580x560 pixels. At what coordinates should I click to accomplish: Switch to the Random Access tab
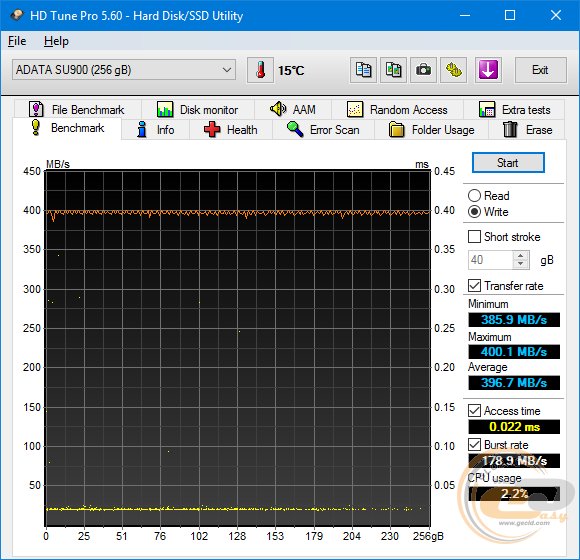point(397,109)
